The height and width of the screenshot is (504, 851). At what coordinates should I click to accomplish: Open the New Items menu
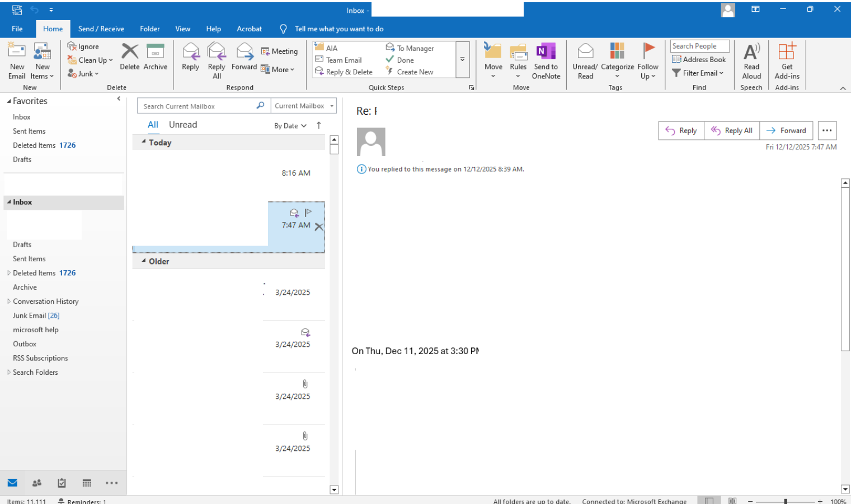[43, 61]
